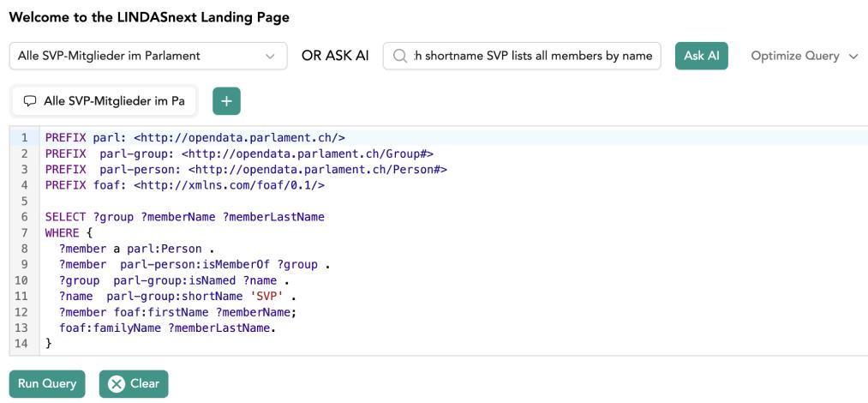
Task: Click the PREFIX foaf declaration line
Action: [184, 185]
